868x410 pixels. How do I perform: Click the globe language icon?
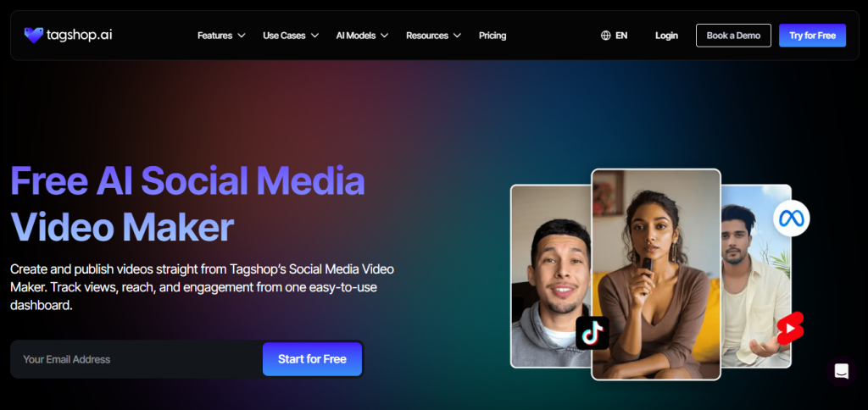[605, 36]
